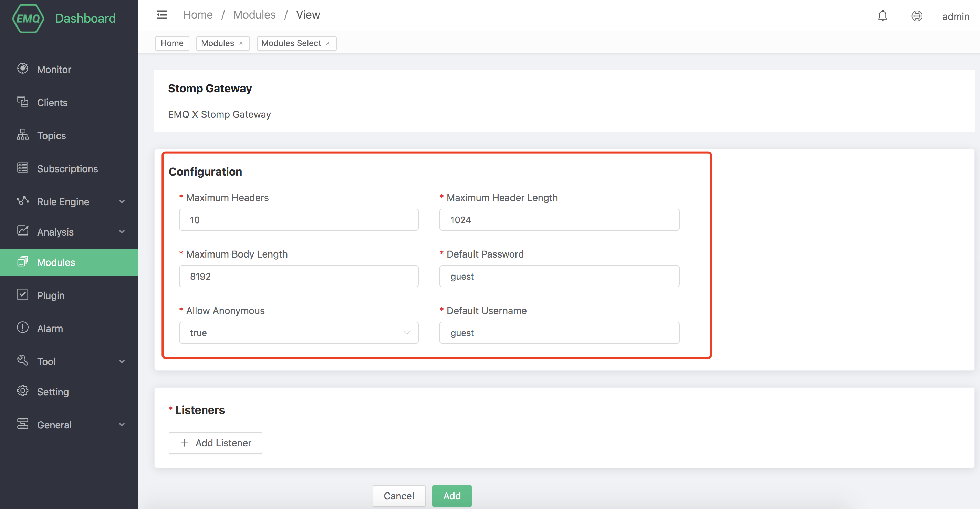Collapse sidebar with hamburger icon
Image resolution: width=980 pixels, height=509 pixels.
(162, 15)
